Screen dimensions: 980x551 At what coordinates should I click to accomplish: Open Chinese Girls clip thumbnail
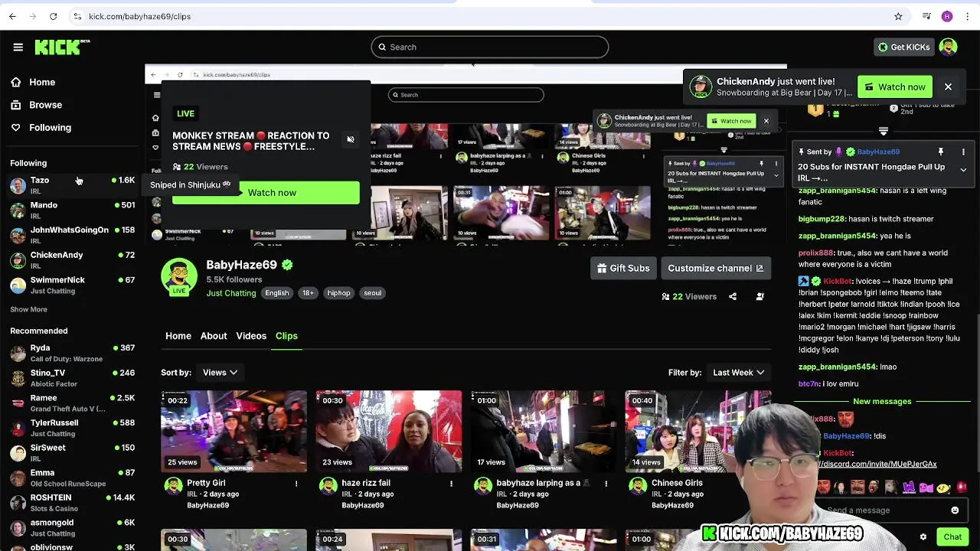(x=698, y=432)
